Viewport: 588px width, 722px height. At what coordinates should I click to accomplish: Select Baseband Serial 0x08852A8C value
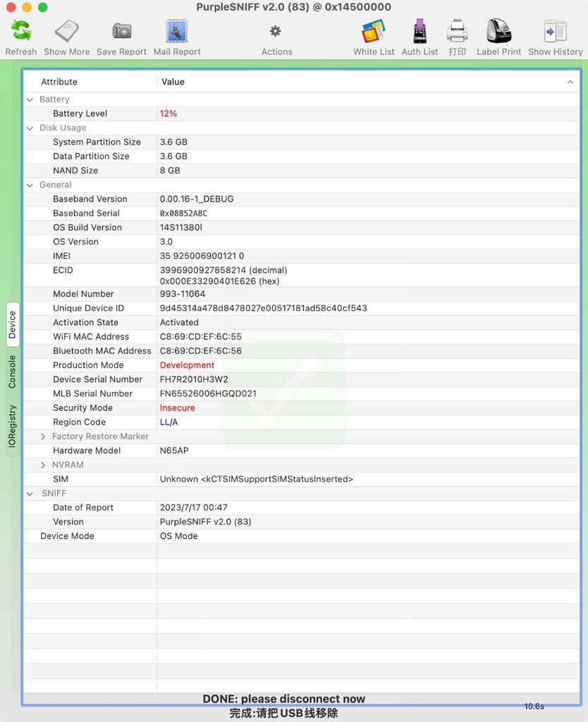[183, 213]
